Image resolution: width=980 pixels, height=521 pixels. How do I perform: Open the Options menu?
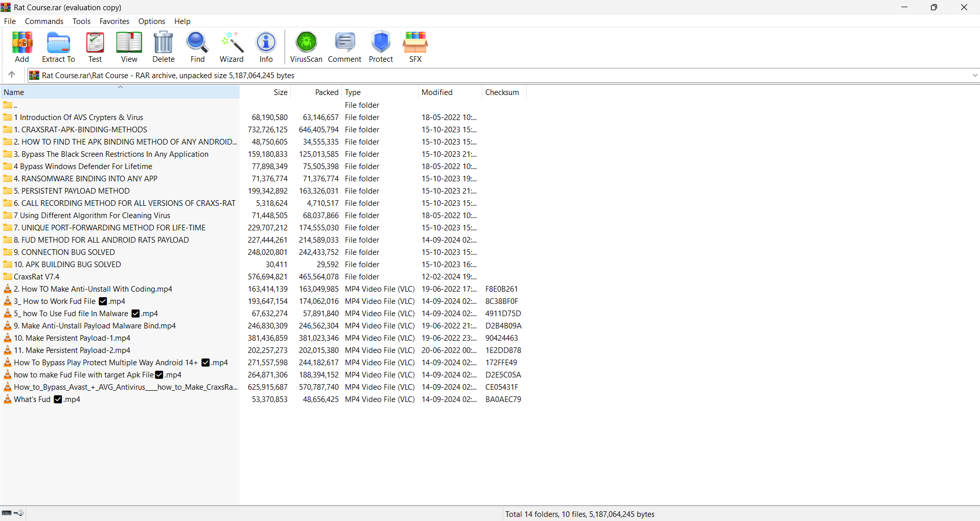click(151, 21)
